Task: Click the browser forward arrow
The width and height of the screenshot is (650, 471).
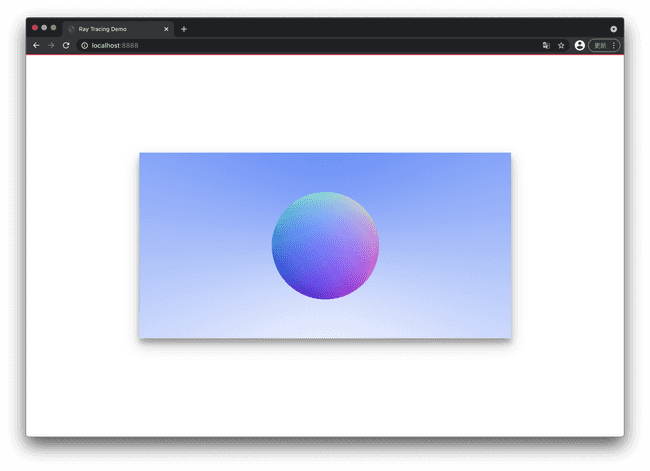Action: click(51, 45)
